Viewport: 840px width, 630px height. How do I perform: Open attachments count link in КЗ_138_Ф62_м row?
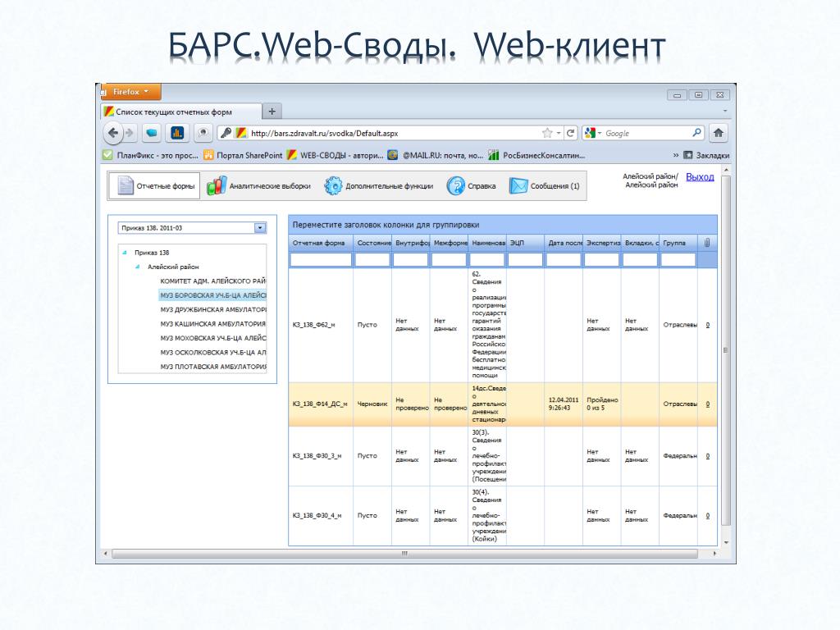708,325
